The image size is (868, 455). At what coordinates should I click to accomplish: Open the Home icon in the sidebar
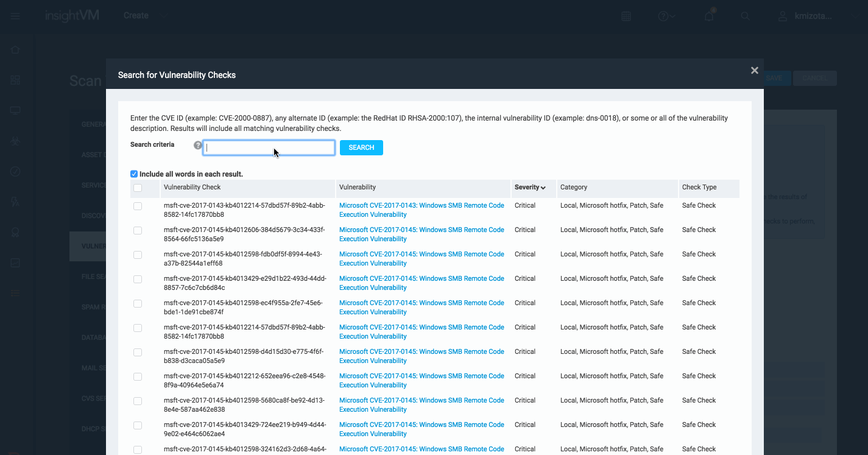15,49
